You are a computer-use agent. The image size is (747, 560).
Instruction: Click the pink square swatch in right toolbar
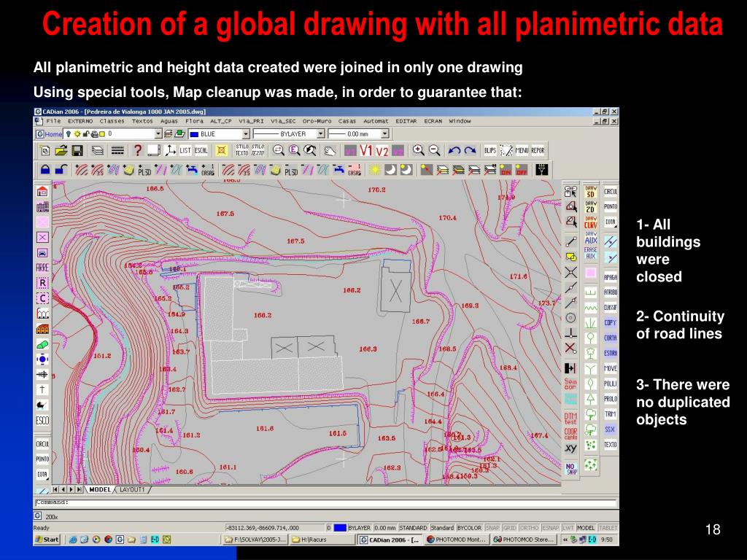point(591,273)
